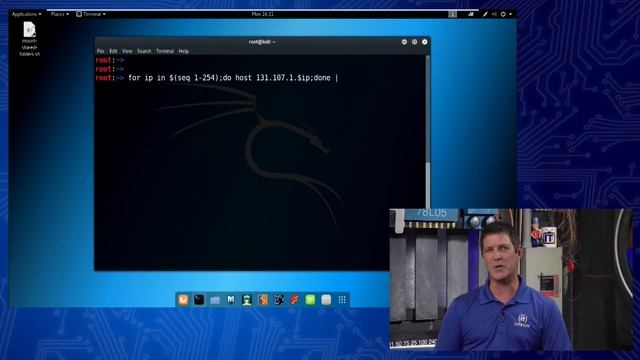Click the terminal vertical scrollbar thumb
Screen dimensions: 640x360
pos(428,186)
